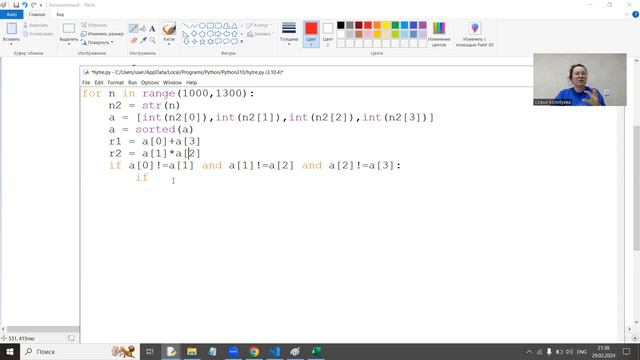Click the rectangular selection tool
Screen dimensions: 640x360
point(69,29)
